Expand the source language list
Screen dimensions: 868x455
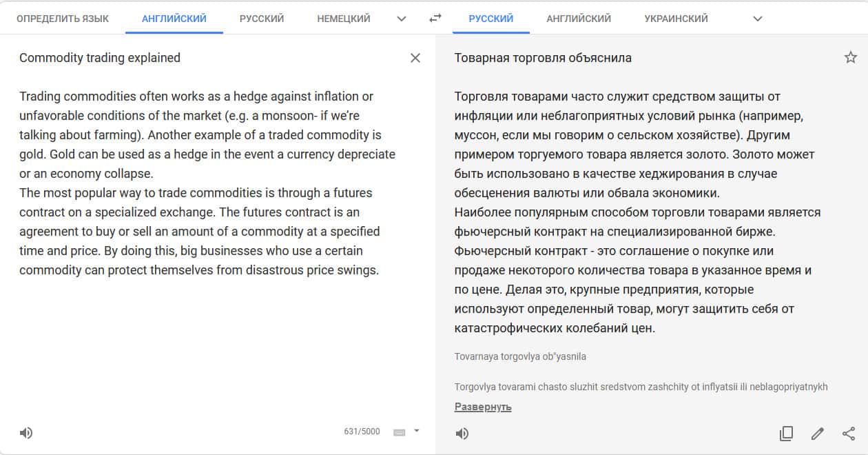[x=402, y=19]
